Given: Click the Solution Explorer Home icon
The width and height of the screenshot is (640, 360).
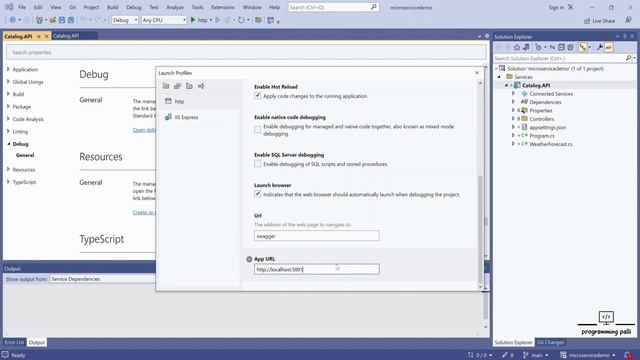Looking at the screenshot, I should click(517, 47).
